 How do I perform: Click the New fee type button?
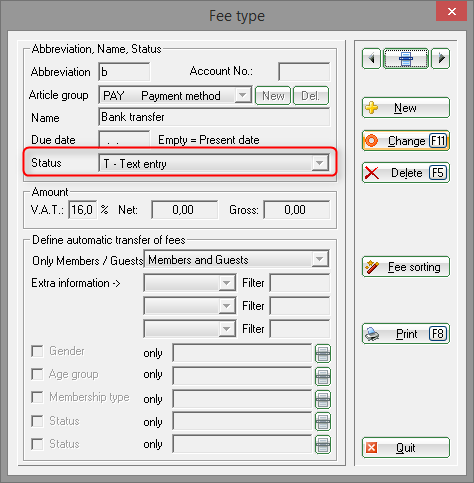point(406,108)
